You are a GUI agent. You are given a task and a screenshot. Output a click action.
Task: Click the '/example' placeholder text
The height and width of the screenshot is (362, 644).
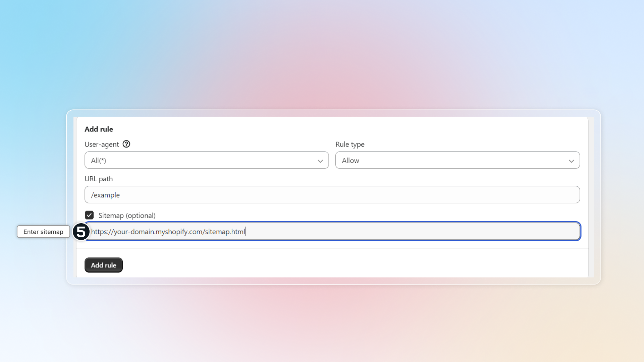[x=105, y=195]
